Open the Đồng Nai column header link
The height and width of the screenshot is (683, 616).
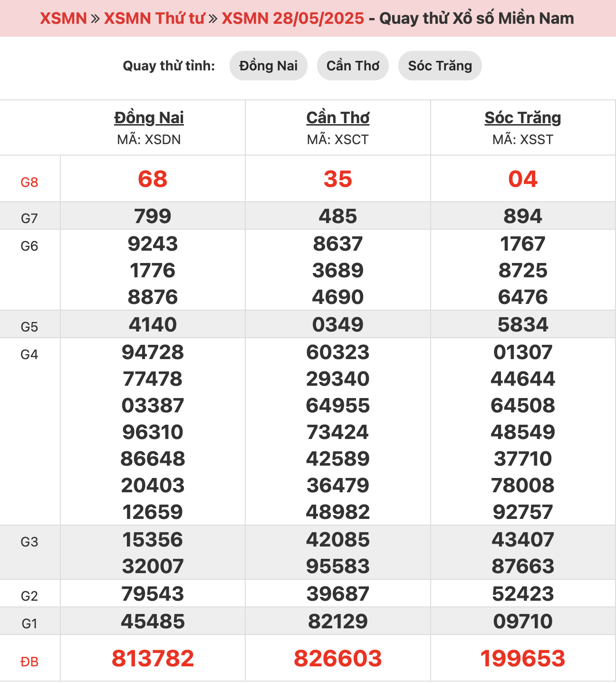pos(149,117)
